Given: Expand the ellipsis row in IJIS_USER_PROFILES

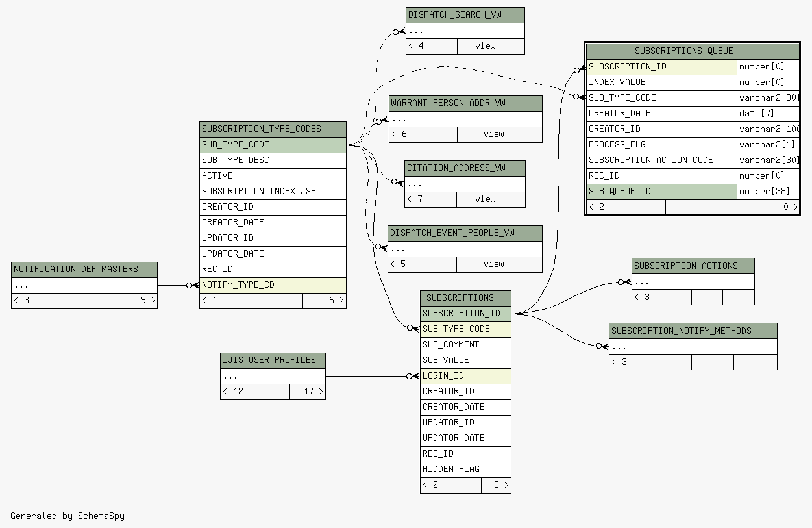Looking at the screenshot, I should tap(273, 376).
